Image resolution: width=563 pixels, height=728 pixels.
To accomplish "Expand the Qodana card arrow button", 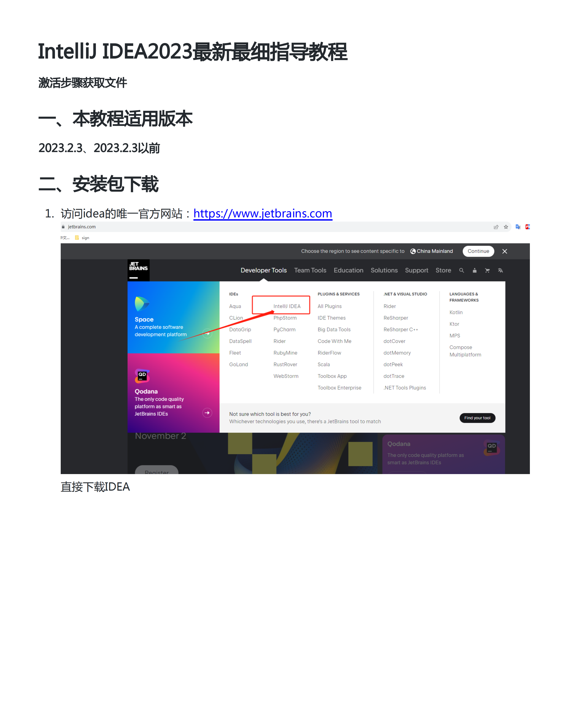I will tap(207, 413).
